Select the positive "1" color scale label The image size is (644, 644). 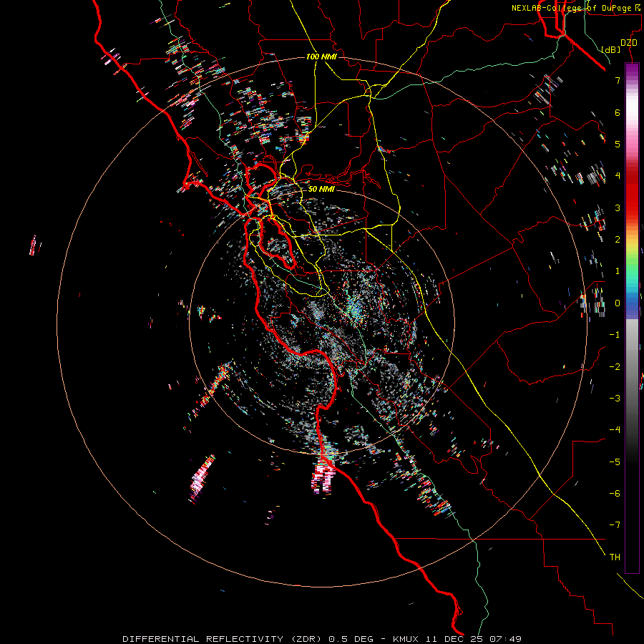(x=618, y=271)
